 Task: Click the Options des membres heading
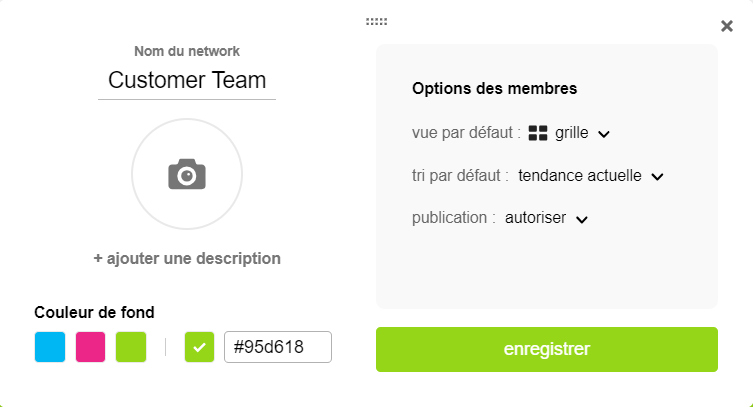[x=494, y=88]
